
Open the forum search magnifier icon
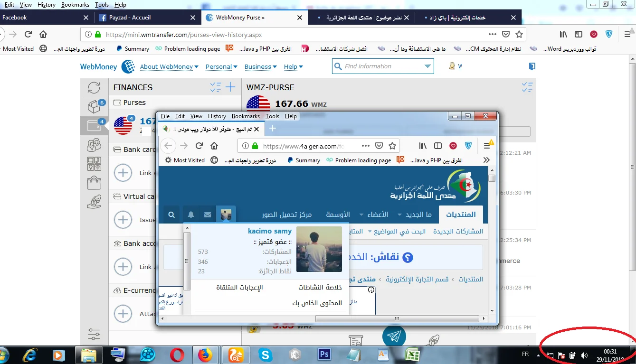pos(171,215)
